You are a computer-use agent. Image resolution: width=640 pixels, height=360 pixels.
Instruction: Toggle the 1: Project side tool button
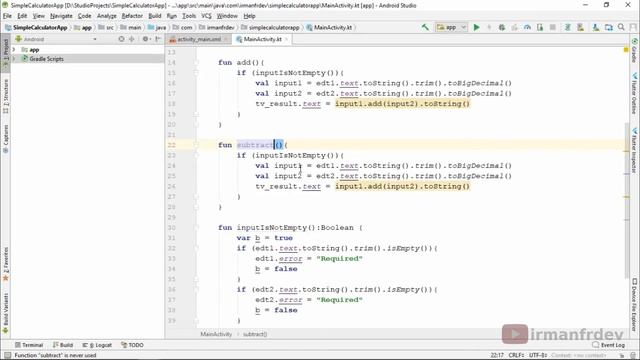pyautogui.click(x=6, y=53)
